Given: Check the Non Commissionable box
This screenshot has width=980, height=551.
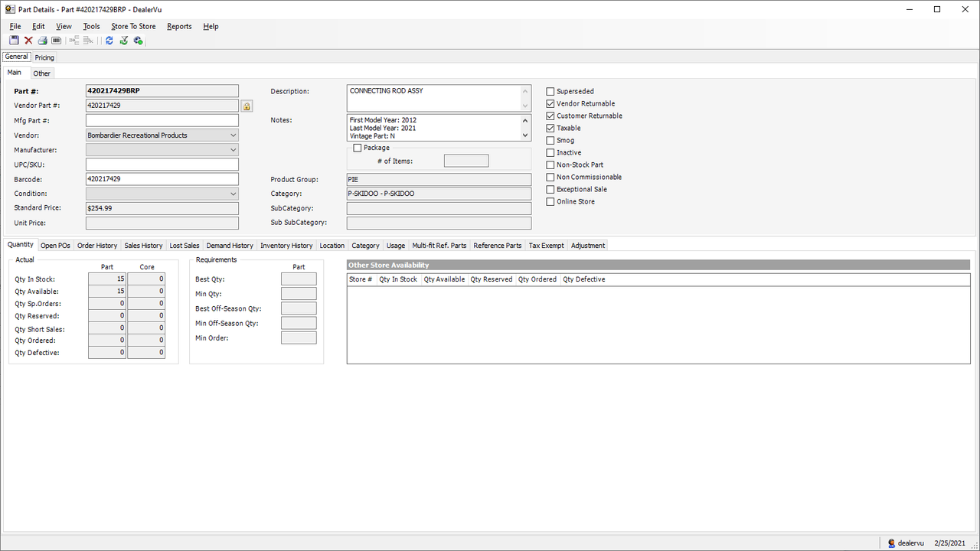Looking at the screenshot, I should coord(550,177).
